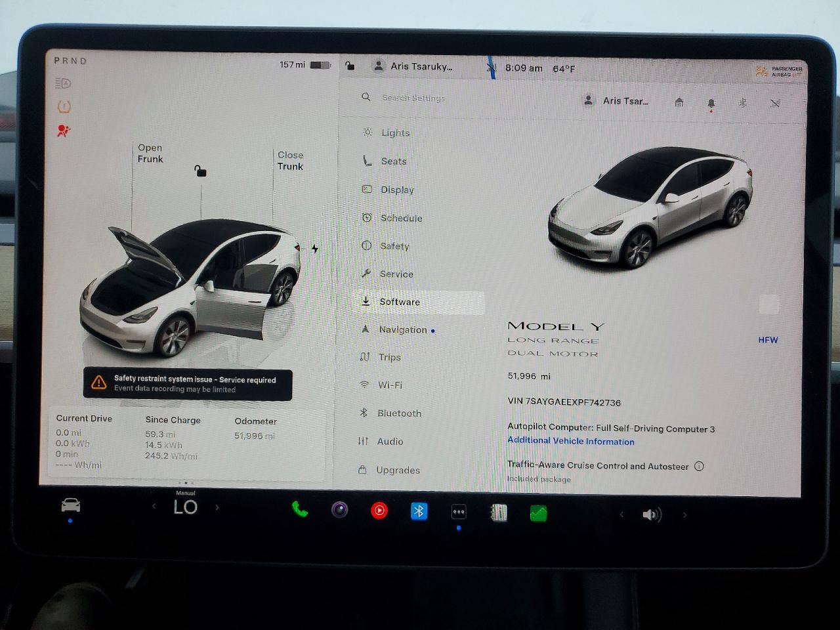
Task: Click the Search Settings field
Action: pos(413,98)
